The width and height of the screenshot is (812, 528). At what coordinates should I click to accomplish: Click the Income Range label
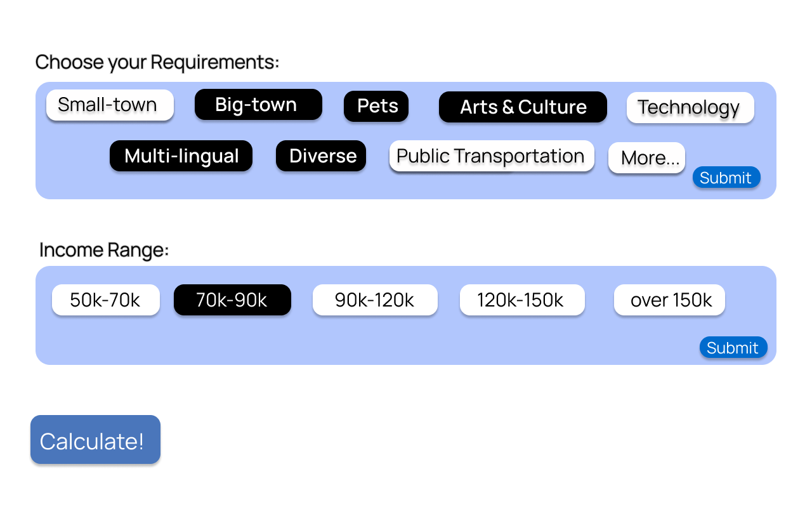(x=104, y=250)
